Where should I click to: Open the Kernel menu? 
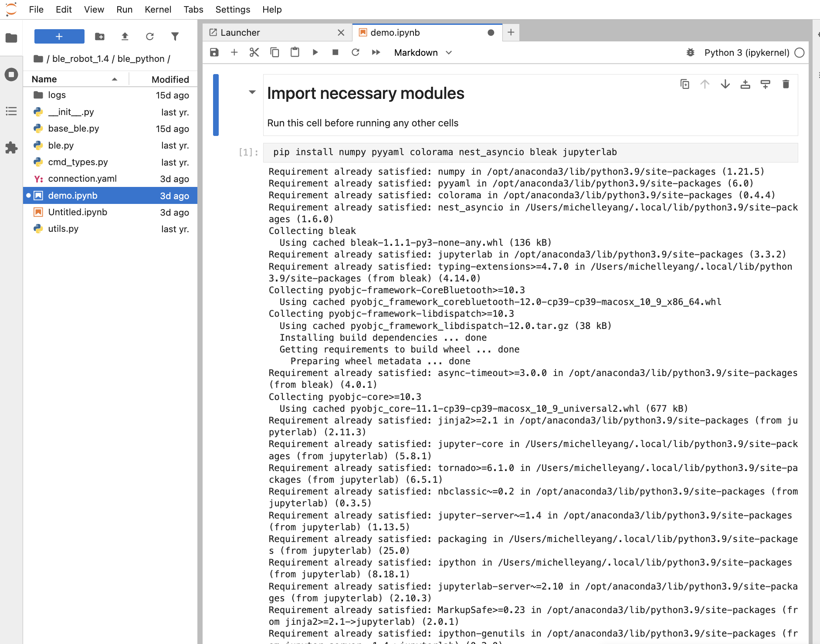click(x=157, y=9)
